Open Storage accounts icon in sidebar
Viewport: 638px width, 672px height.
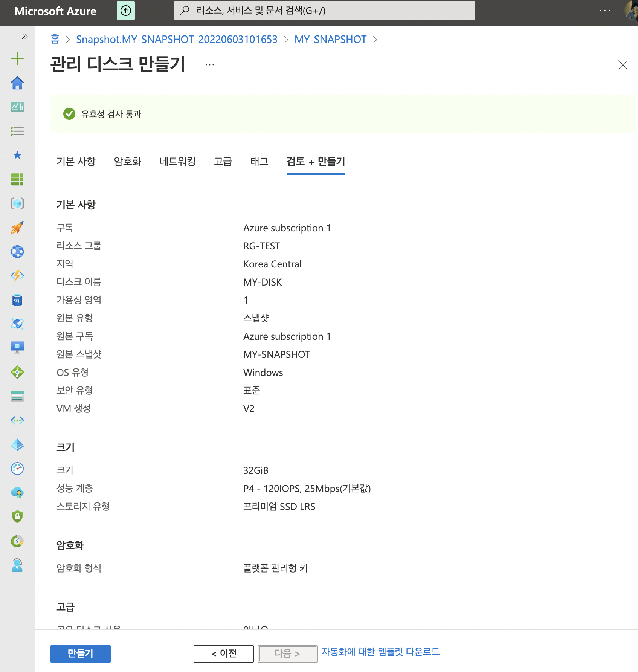click(17, 396)
